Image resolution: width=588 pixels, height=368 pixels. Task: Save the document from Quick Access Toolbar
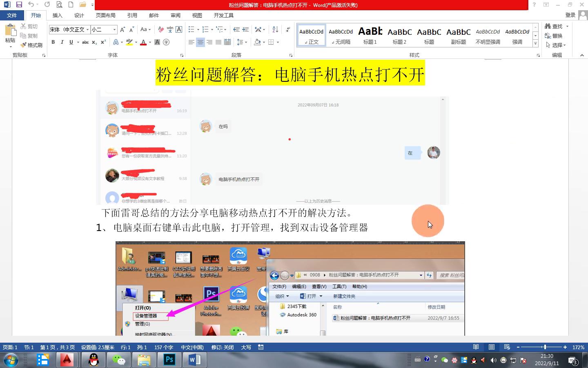point(19,4)
